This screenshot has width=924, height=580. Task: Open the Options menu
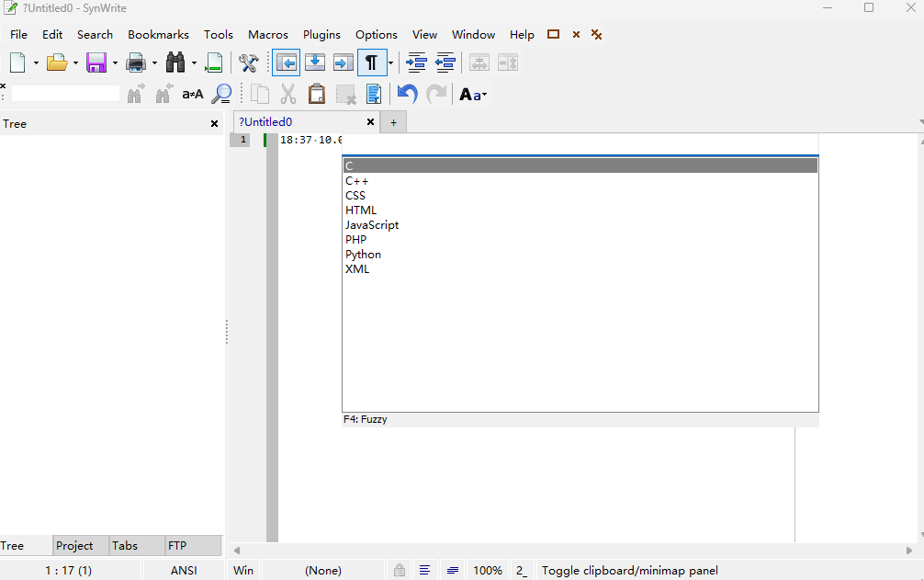[x=377, y=35]
